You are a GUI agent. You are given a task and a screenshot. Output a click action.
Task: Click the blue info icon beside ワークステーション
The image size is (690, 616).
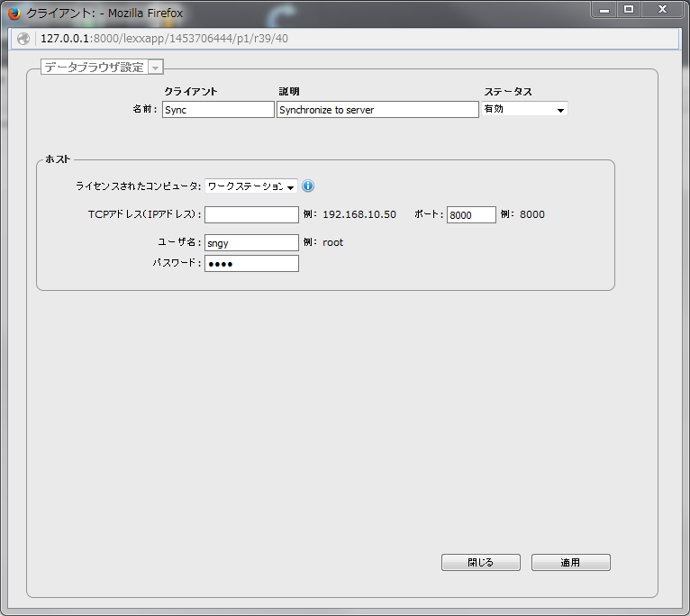click(308, 186)
